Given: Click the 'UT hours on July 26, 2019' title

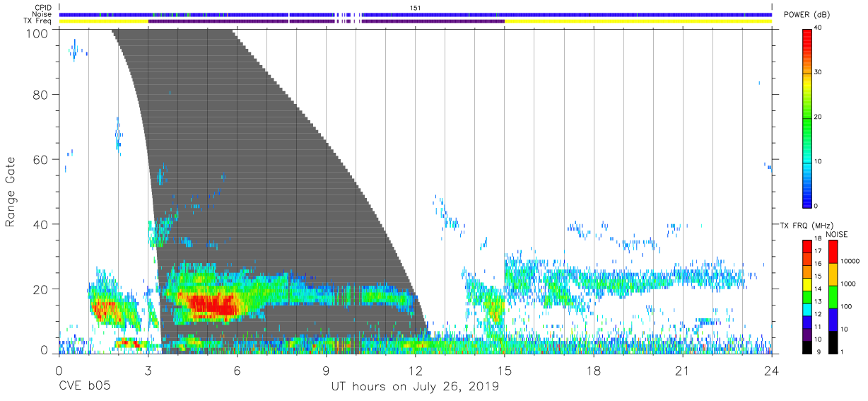Looking at the screenshot, I should click(415, 387).
